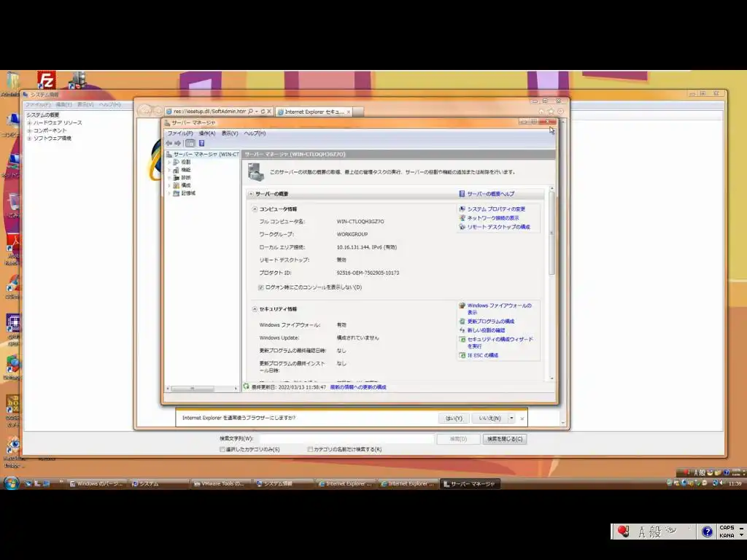
Task: Click システム プロパティの変更 link
Action: click(x=496, y=209)
